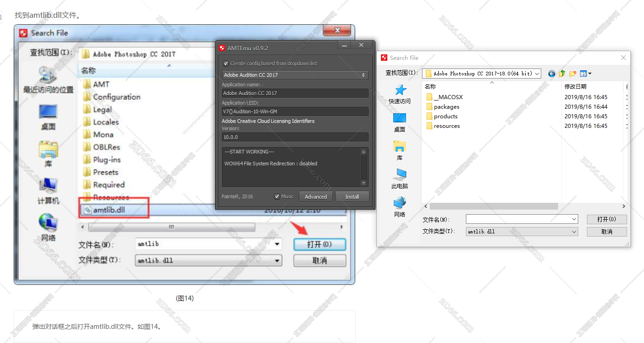Select 库 icon in right dialog sidebar
The width and height of the screenshot is (644, 343).
tap(400, 146)
